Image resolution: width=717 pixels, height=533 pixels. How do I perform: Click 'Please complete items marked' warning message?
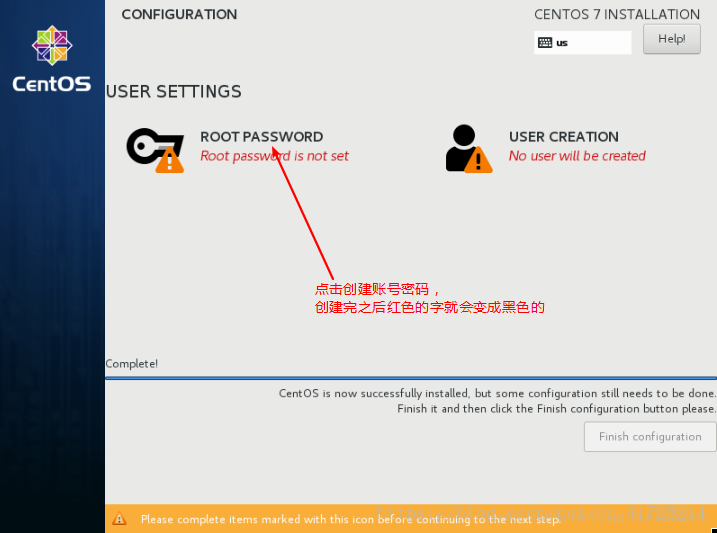(x=351, y=519)
